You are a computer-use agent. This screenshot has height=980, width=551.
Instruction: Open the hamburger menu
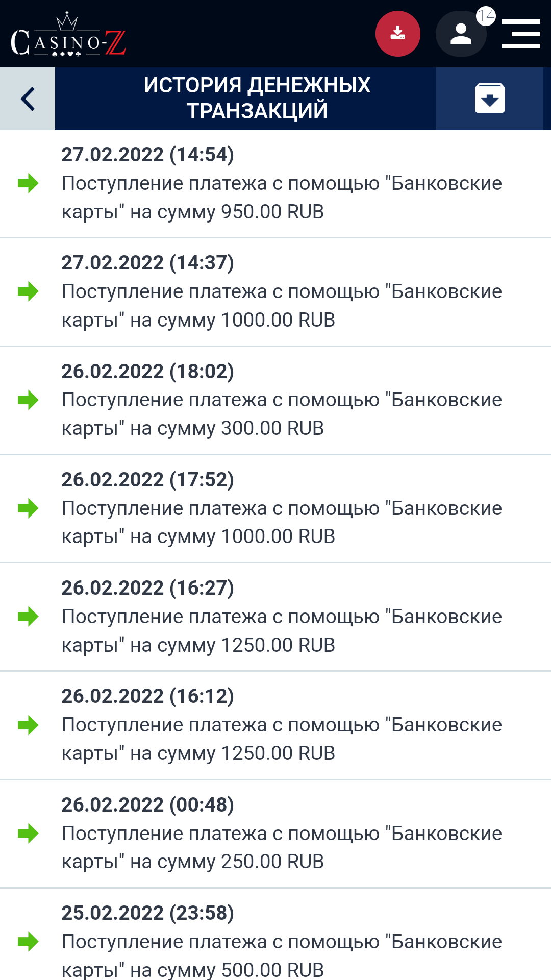(521, 34)
